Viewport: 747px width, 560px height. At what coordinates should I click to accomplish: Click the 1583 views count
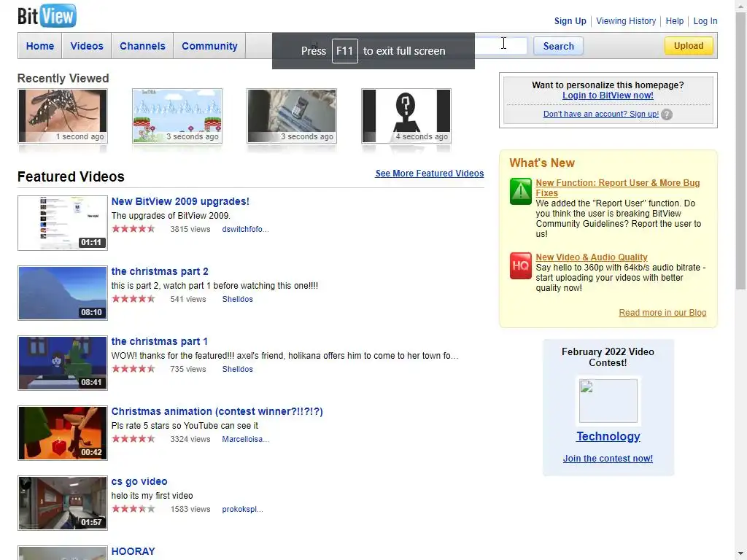coord(190,509)
